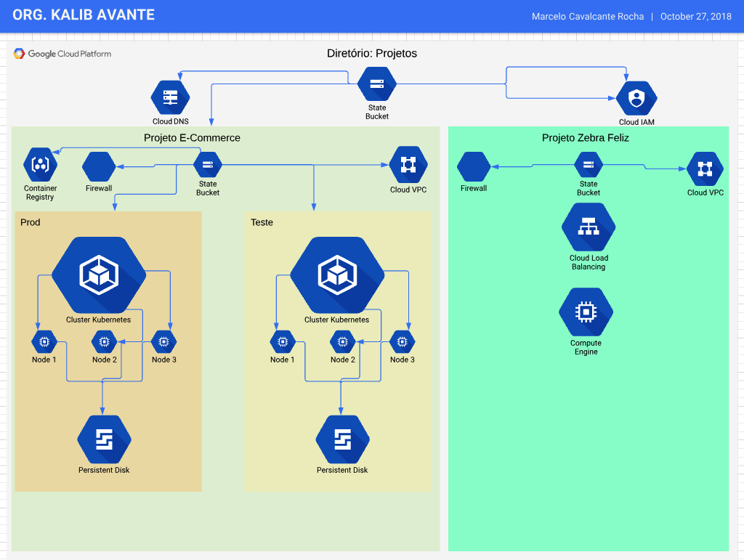Click the Cloud Load Balancing icon
744x560 pixels.
click(589, 227)
